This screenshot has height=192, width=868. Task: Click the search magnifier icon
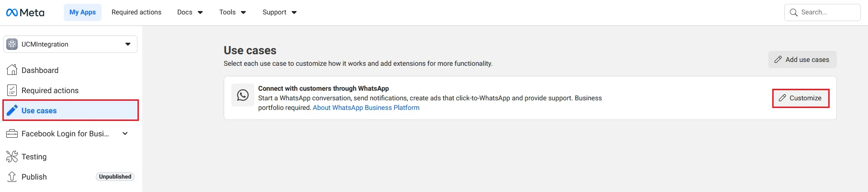[x=794, y=12]
